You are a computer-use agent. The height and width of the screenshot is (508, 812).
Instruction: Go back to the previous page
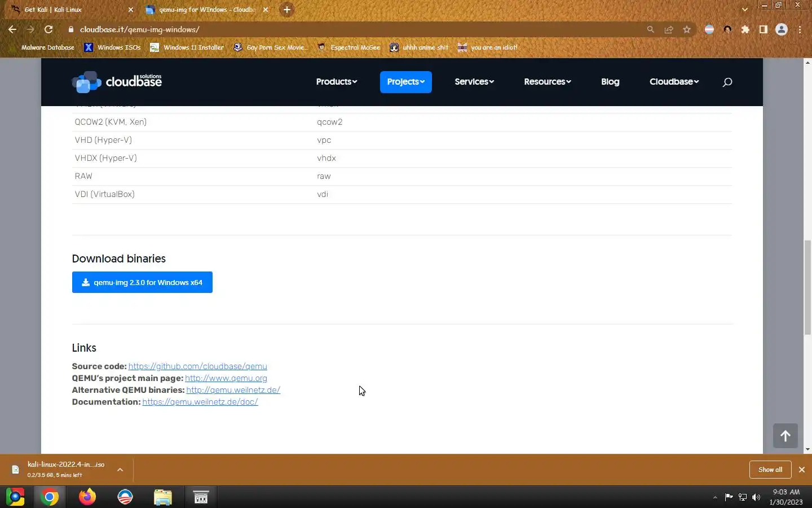12,29
